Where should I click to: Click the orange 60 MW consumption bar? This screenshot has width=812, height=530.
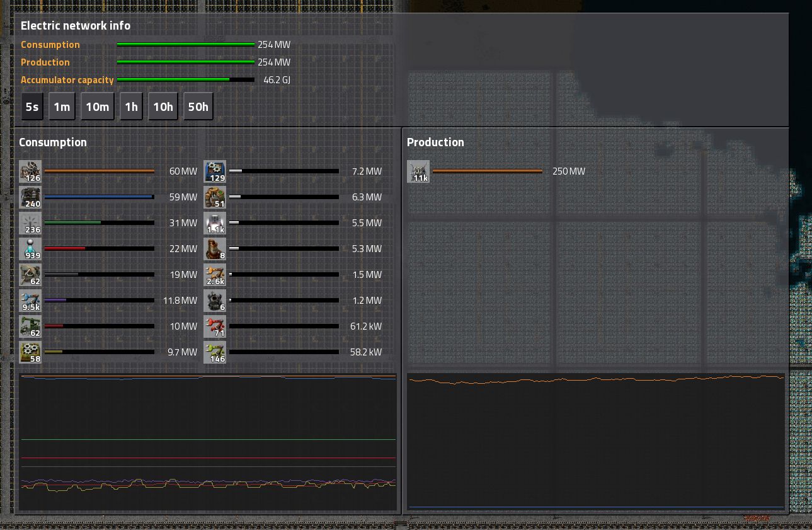coord(100,171)
